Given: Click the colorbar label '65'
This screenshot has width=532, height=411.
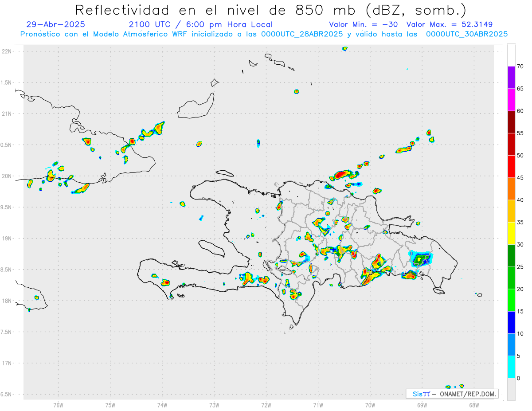Looking at the screenshot, I should pyautogui.click(x=520, y=89).
